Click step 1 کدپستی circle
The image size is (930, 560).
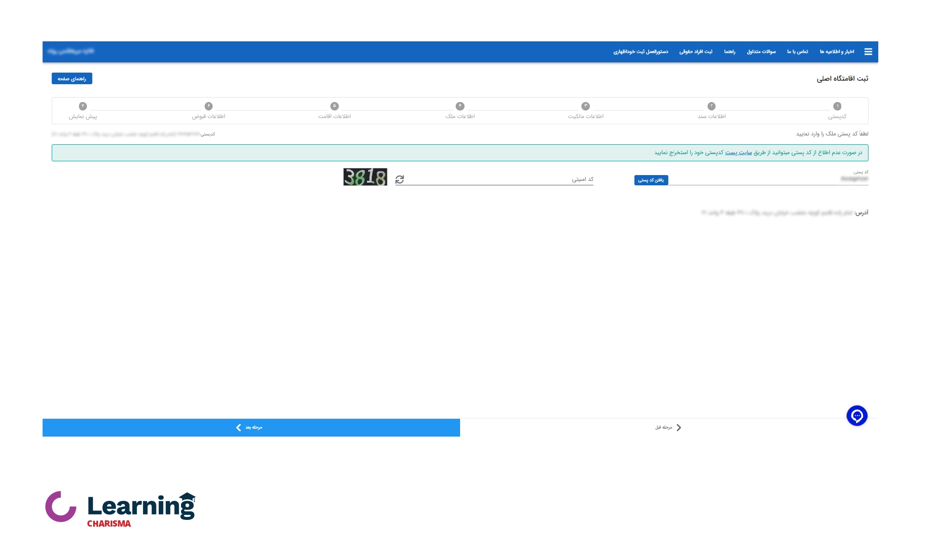click(x=837, y=106)
